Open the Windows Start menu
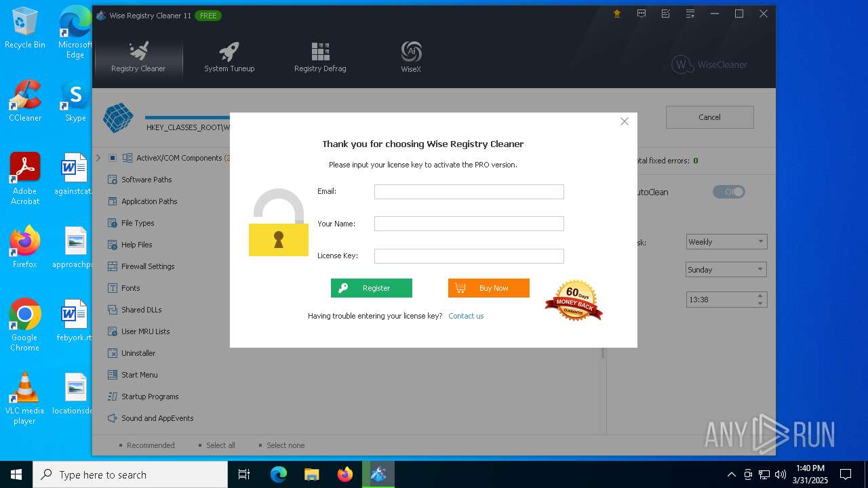Viewport: 868px width, 488px height. [x=16, y=474]
